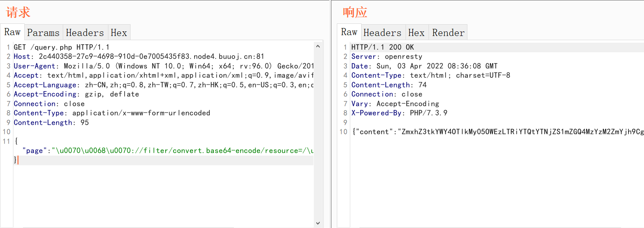Show the response Render tab
This screenshot has width=644, height=228.
pos(448,33)
